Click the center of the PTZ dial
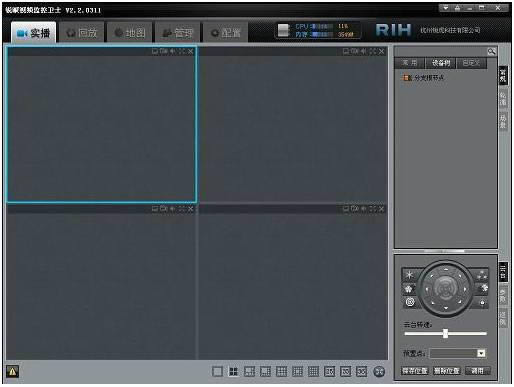514x387 pixels. tap(446, 289)
